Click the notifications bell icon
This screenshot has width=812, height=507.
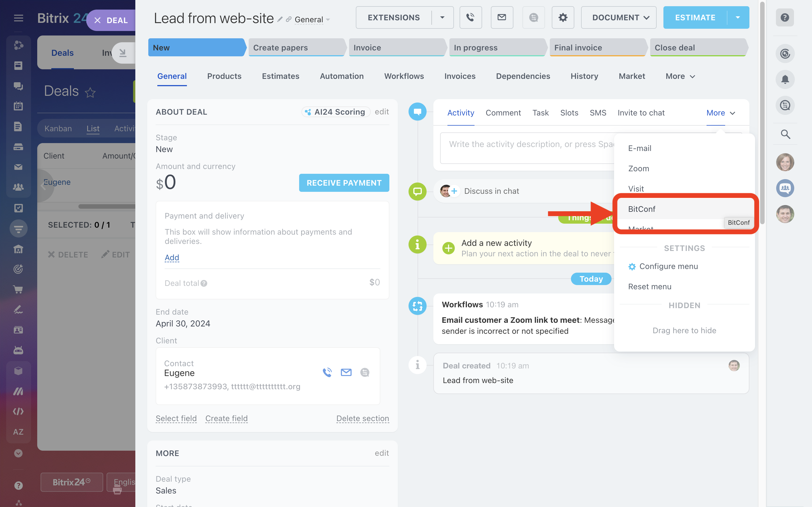click(x=785, y=79)
